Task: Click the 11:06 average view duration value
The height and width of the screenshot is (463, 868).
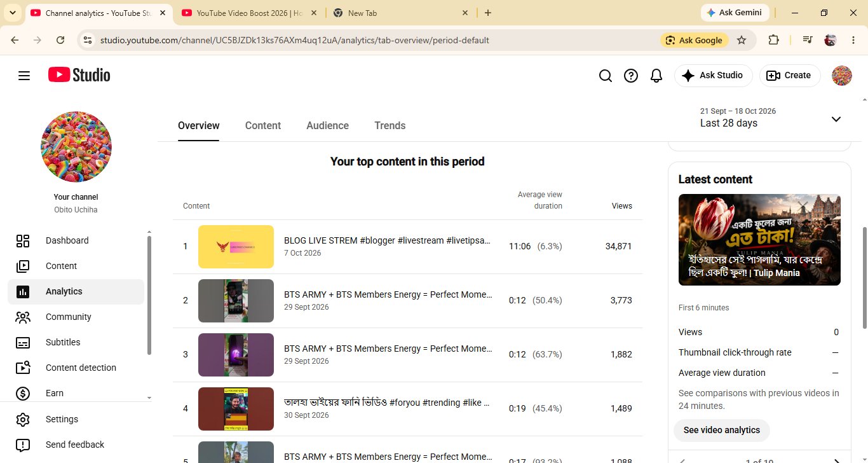Action: (x=520, y=246)
